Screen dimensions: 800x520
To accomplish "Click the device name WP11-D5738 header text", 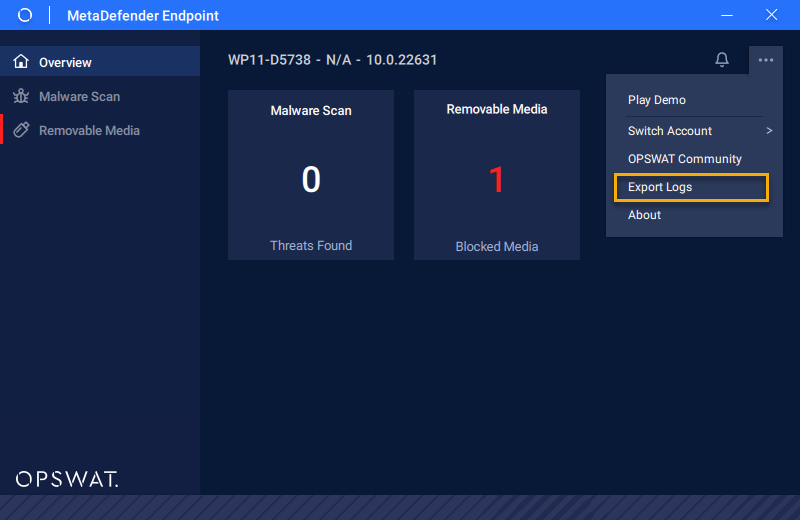I will point(333,60).
